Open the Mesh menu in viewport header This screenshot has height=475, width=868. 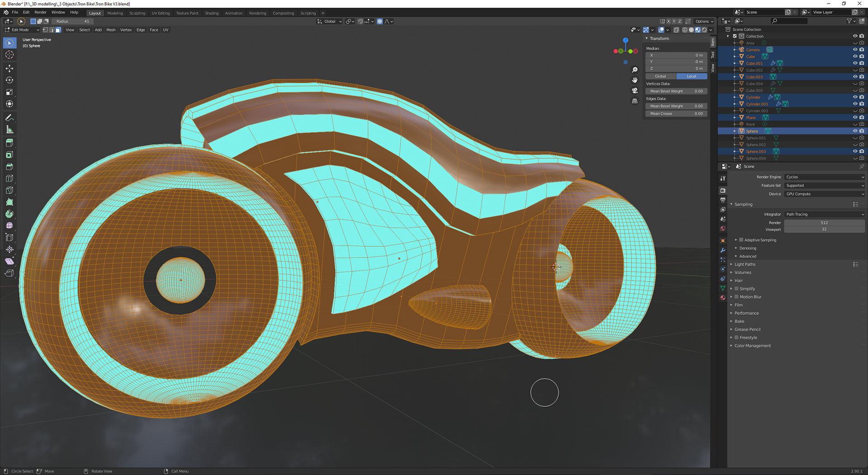[x=111, y=30]
